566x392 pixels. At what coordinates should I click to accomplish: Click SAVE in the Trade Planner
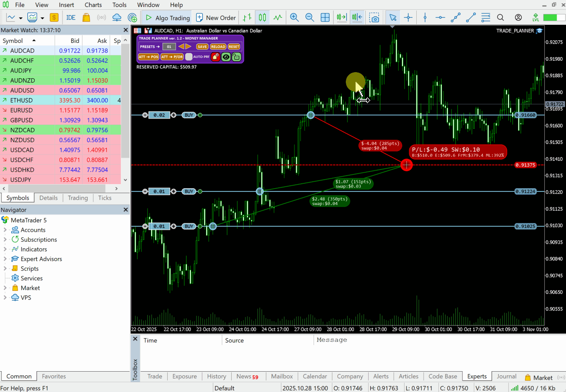coord(202,46)
